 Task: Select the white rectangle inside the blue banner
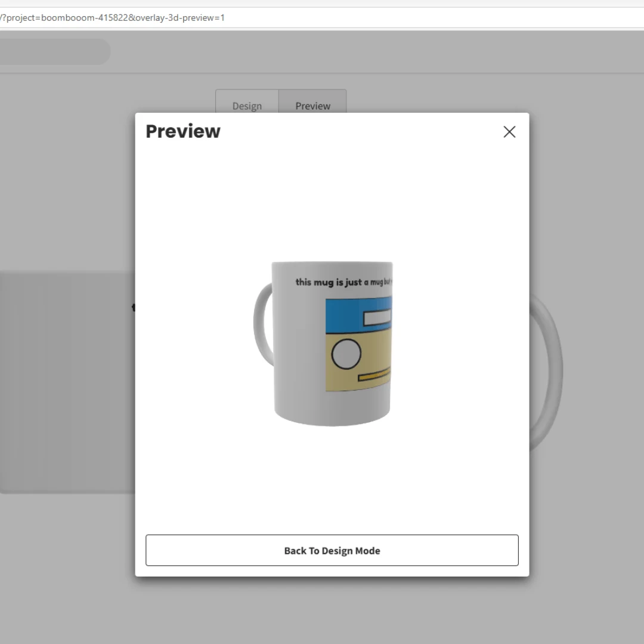tap(377, 318)
